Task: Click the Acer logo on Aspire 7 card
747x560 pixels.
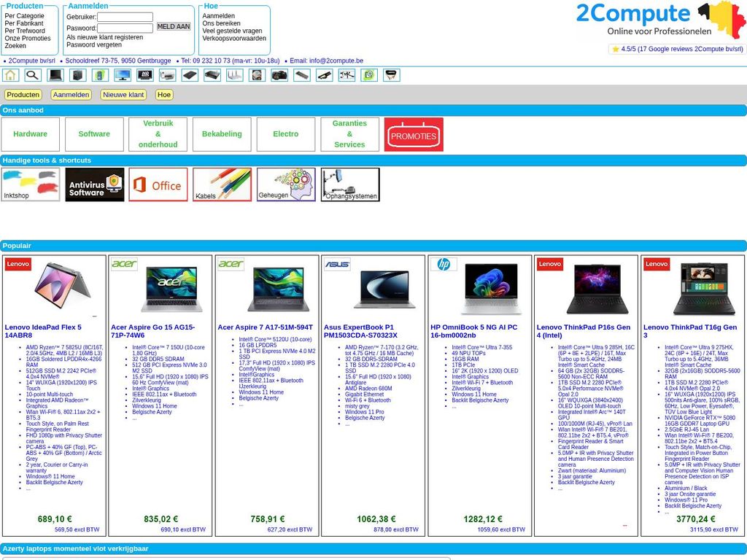Action: coord(231,264)
